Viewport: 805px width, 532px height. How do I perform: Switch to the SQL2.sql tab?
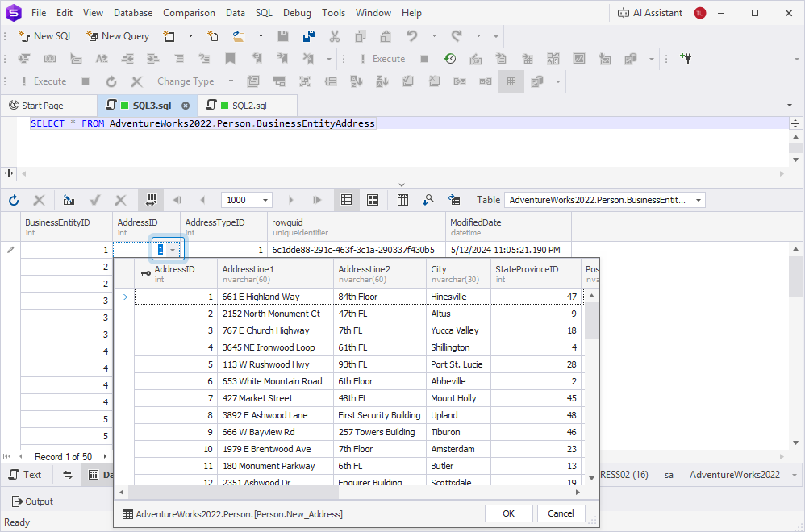pyautogui.click(x=248, y=106)
